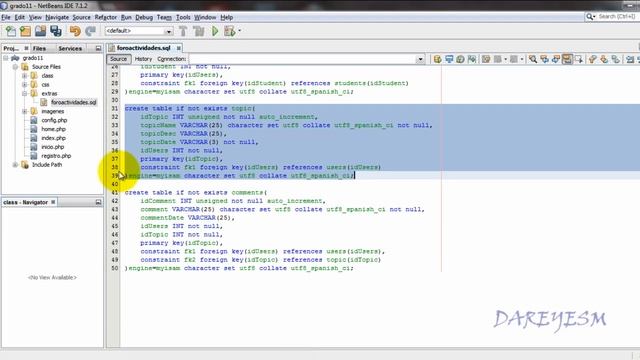Image resolution: width=640 pixels, height=360 pixels.
Task: Expand the class folder
Action: tap(24, 76)
